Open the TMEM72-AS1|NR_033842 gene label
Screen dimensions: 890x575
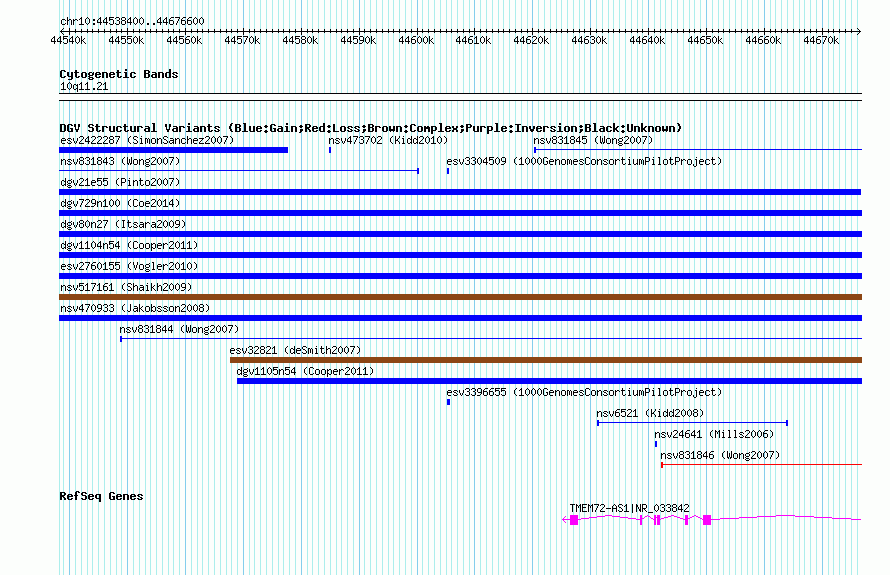coord(629,508)
